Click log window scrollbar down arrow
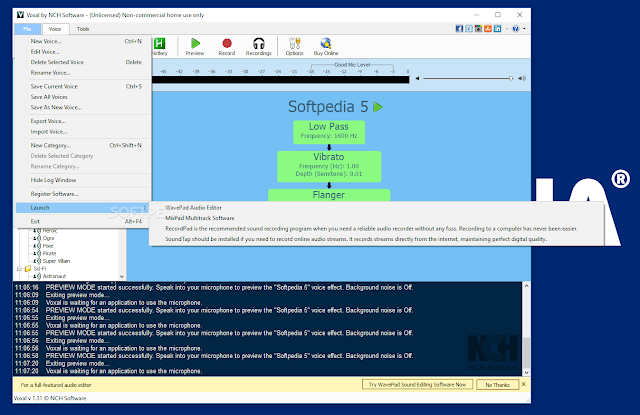This screenshot has width=640, height=415. tap(527, 372)
